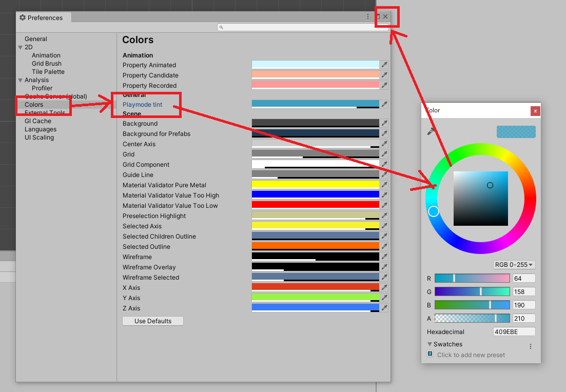Click the G channel slider
The height and width of the screenshot is (392, 566).
point(472,291)
